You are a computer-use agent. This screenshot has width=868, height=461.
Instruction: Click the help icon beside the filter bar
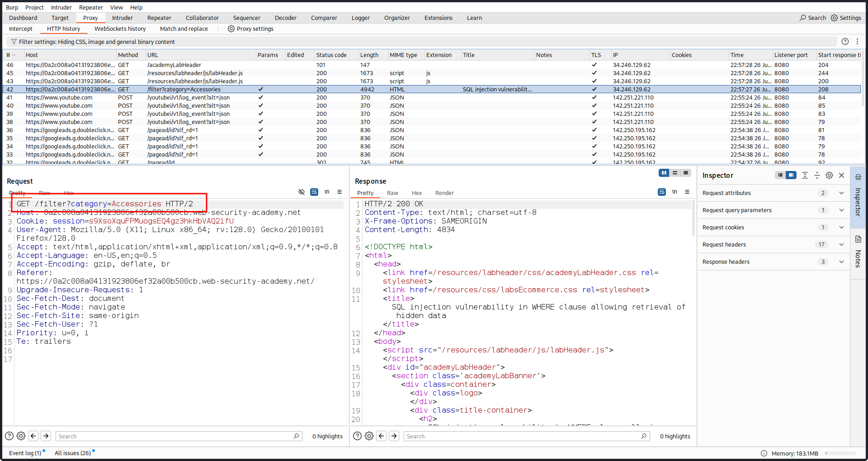coord(845,42)
